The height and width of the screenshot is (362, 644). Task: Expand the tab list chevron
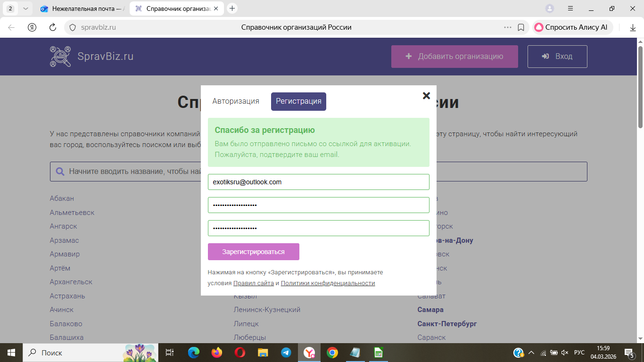click(x=25, y=8)
